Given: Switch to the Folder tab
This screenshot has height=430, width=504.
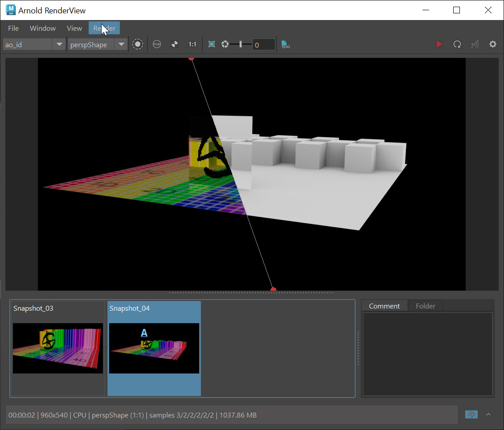Looking at the screenshot, I should pyautogui.click(x=426, y=306).
